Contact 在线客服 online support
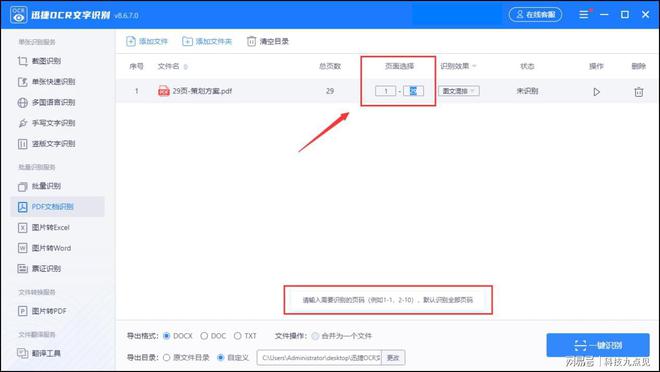This screenshot has height=372, width=660. [535, 15]
